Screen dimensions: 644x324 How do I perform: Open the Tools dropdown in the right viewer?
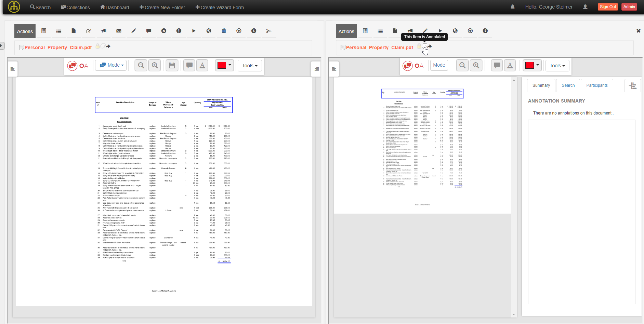click(557, 65)
